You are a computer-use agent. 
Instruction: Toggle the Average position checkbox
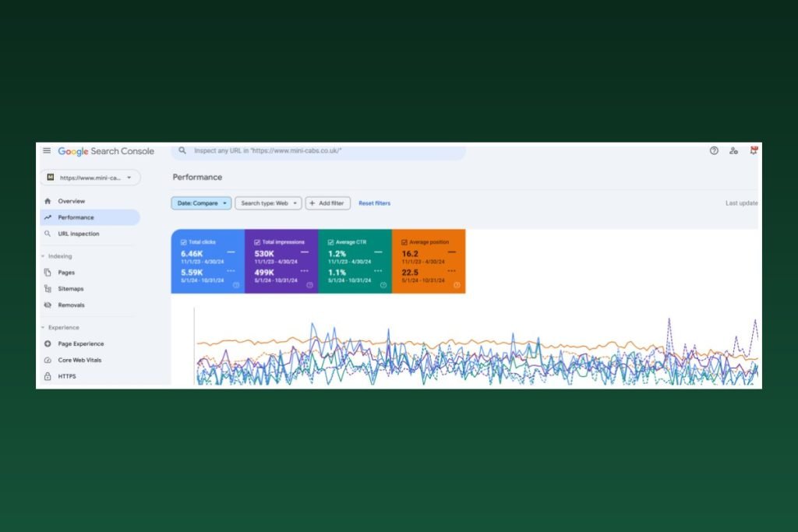pos(404,242)
